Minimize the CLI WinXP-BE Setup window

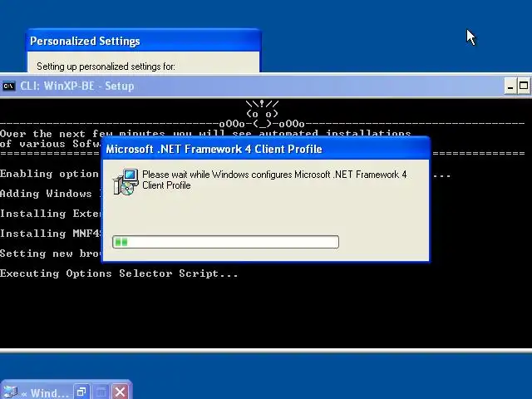pos(510,86)
